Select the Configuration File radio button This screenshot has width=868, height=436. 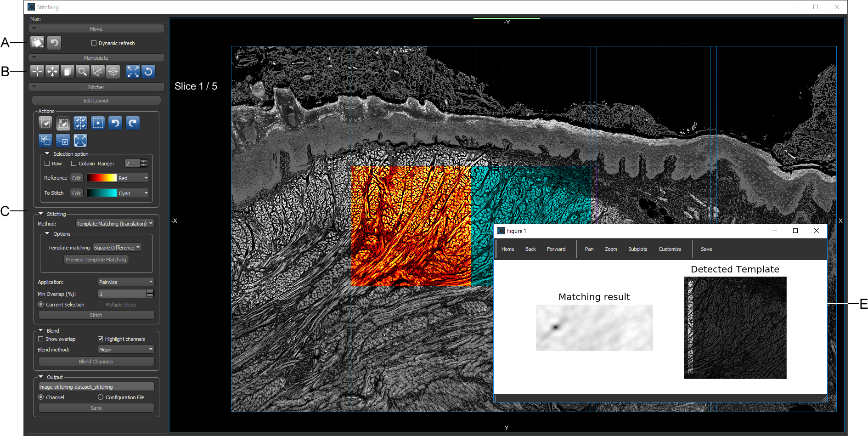click(x=101, y=397)
